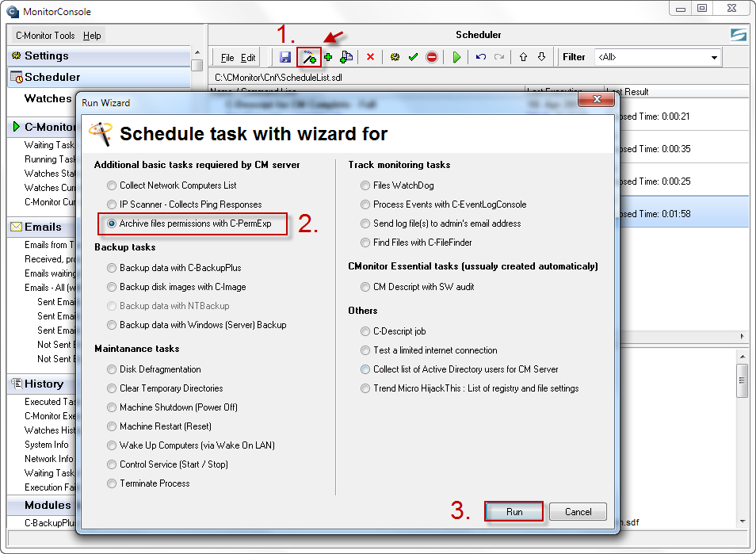Open the File menu in Scheduler
Viewport: 756px width, 554px height.
click(227, 58)
